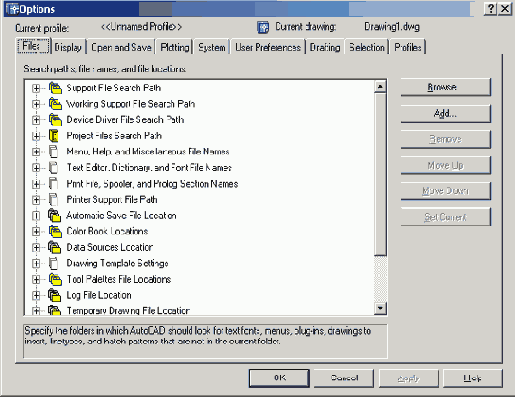Screen dimensions: 515x397
Task: Confirm the dialog with OK
Action: click(279, 378)
